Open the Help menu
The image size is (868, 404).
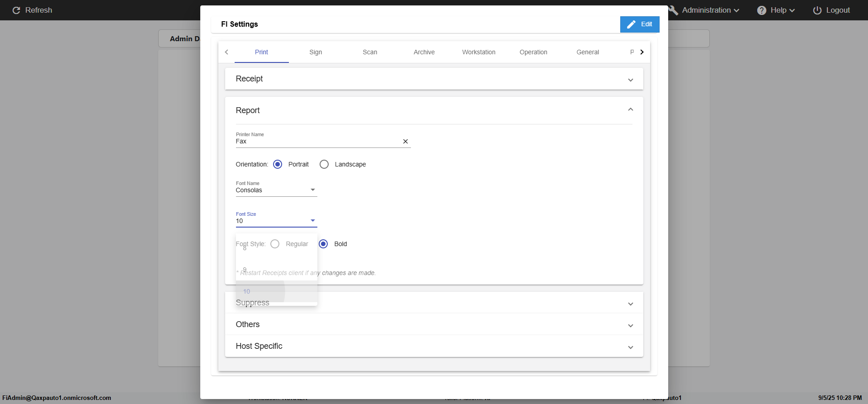[776, 10]
